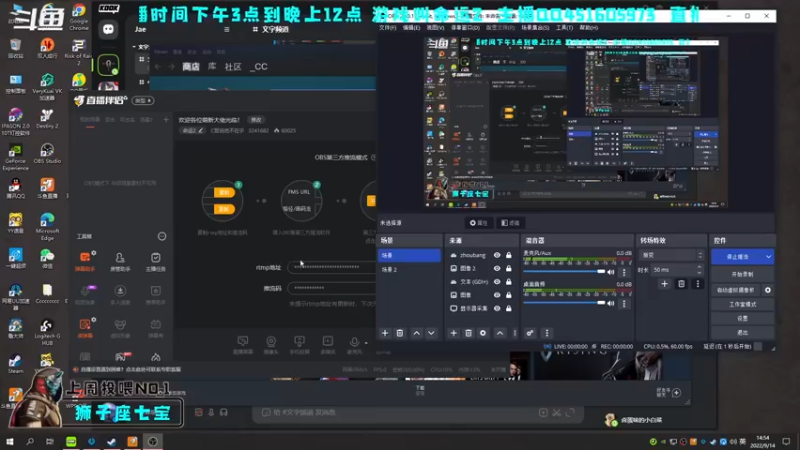The height and width of the screenshot is (450, 800).
Task: Add a new scene in OBS Scenes panel
Action: tap(385, 333)
